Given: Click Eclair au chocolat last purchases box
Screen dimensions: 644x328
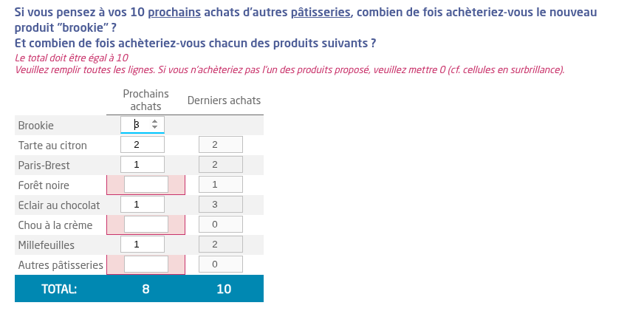Looking at the screenshot, I should click(221, 205).
